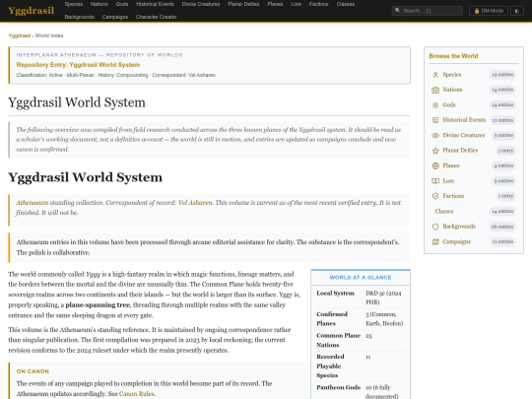
Task: Click the Gods sun icon in sidebar
Action: 435,105
